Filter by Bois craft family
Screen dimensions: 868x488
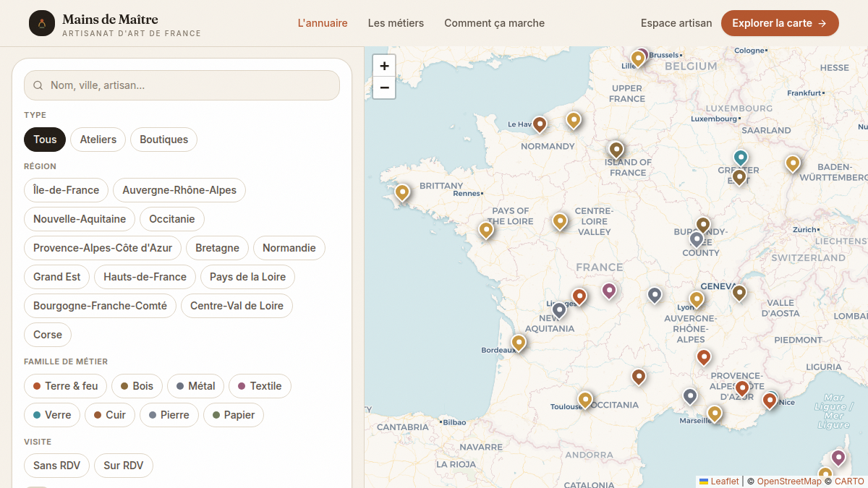137,386
